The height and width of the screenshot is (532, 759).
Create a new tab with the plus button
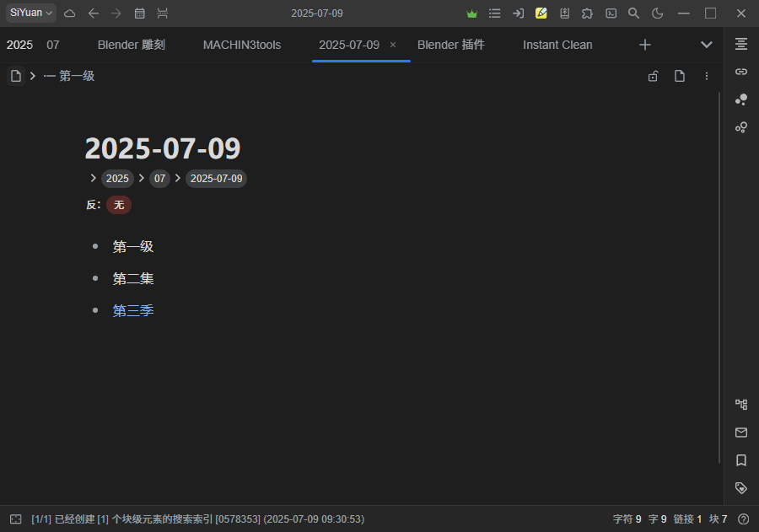[644, 45]
